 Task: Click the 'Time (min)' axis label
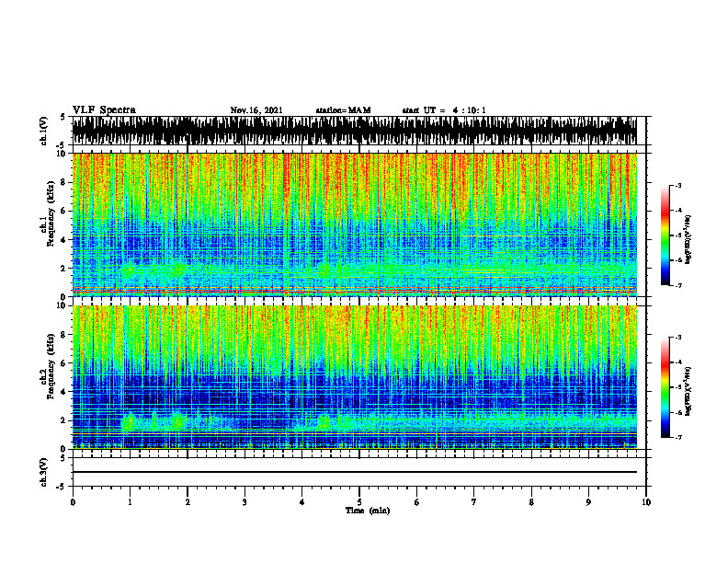pyautogui.click(x=368, y=511)
